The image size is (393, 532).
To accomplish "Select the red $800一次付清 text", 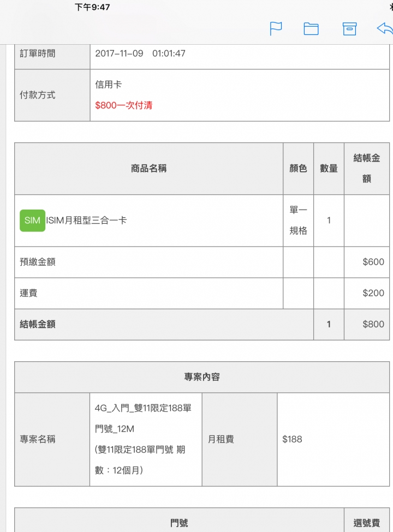I will (123, 105).
